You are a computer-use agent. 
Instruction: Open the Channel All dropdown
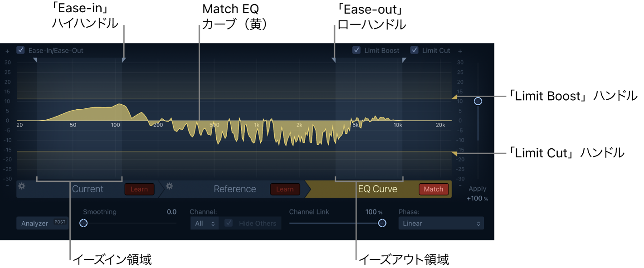pyautogui.click(x=204, y=223)
